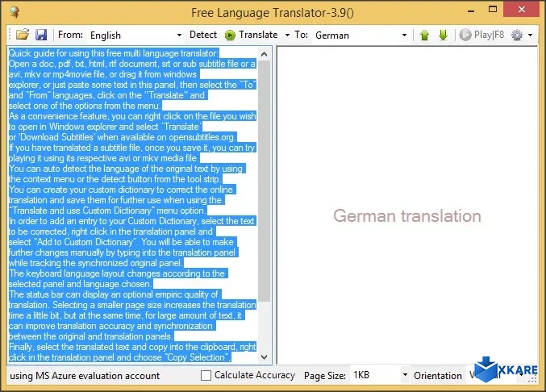
Task: Click the green up arrow icon
Action: (424, 35)
